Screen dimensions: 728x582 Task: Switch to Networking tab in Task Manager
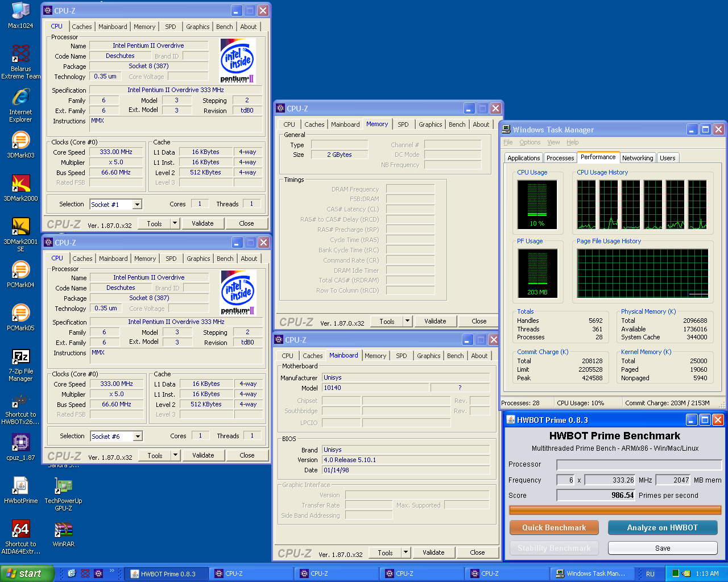[638, 158]
